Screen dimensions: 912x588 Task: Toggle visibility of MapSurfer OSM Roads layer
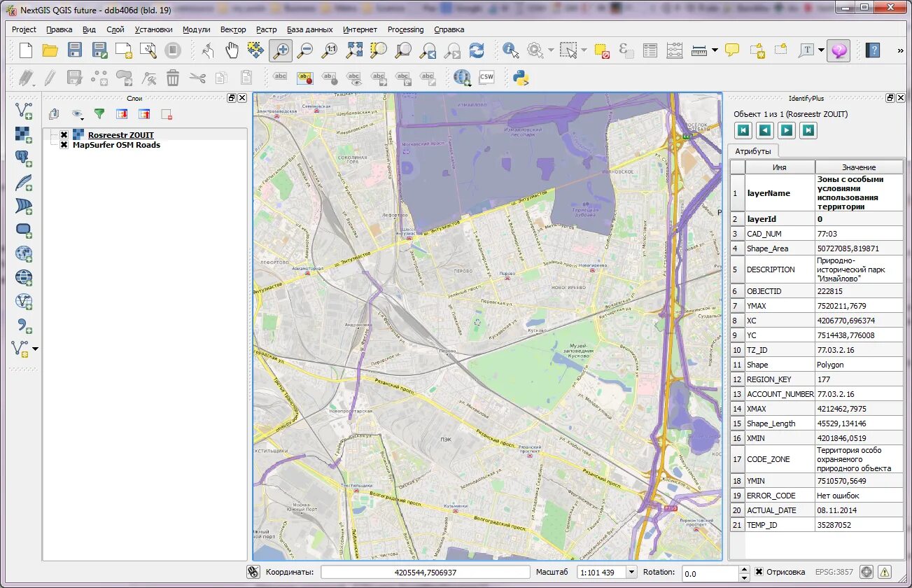[x=64, y=145]
